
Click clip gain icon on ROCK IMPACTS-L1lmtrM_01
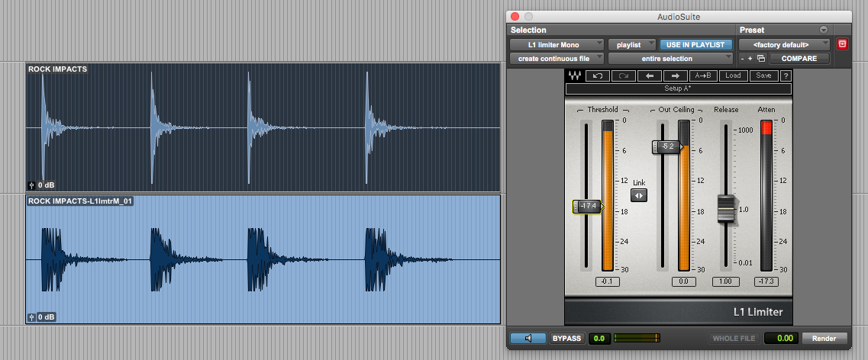31,317
